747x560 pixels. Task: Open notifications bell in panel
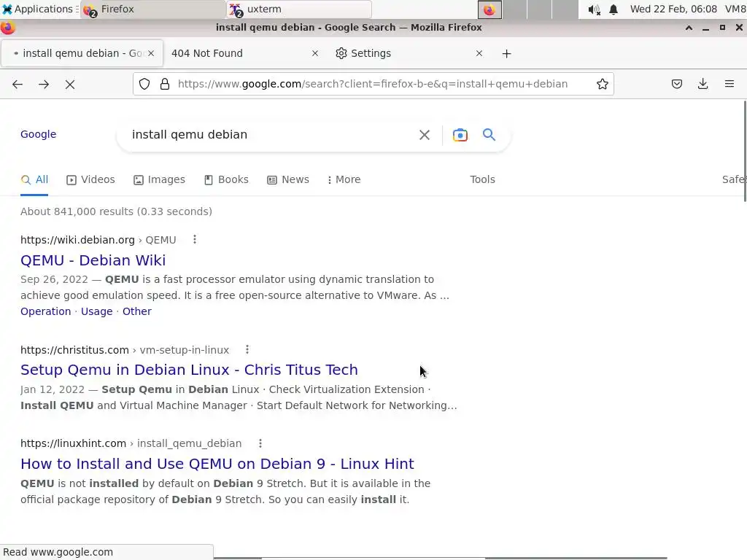(x=614, y=9)
